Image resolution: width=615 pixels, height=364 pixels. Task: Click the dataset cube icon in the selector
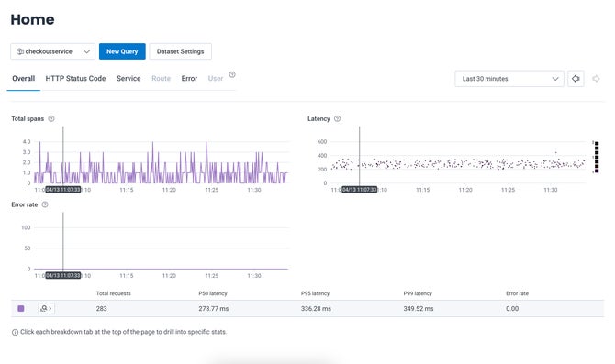(20, 51)
